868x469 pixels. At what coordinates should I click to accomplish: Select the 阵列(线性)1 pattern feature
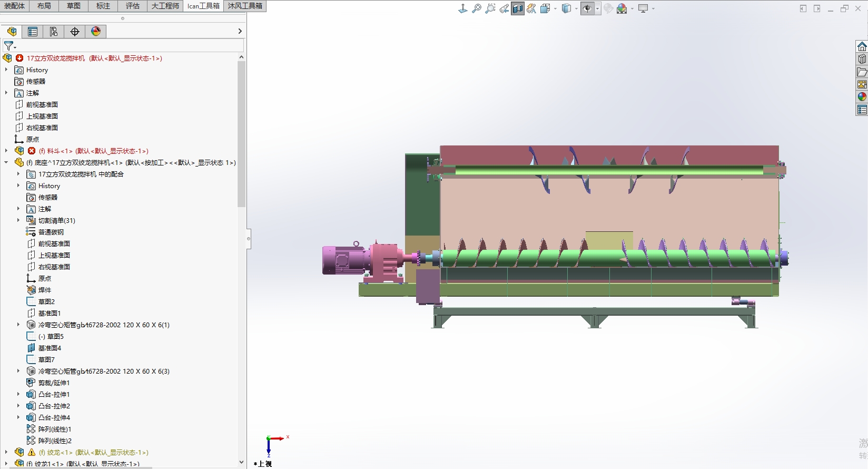[x=55, y=429]
